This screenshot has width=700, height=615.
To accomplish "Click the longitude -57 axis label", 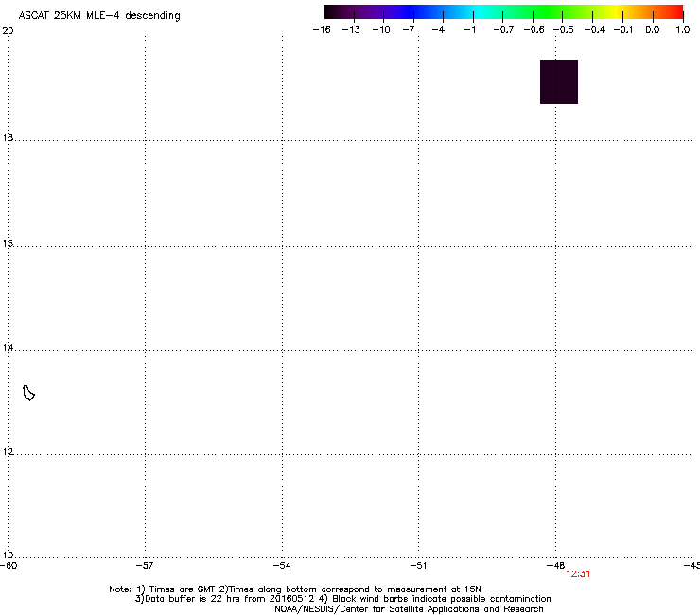I will coord(145,566).
